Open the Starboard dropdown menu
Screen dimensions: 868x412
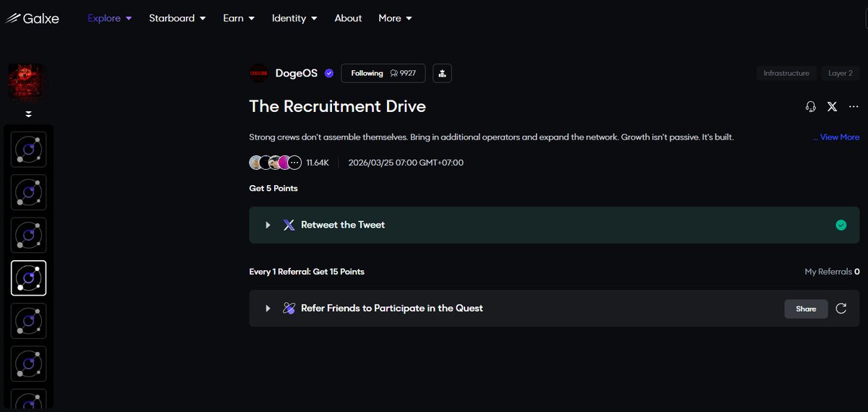tap(177, 18)
